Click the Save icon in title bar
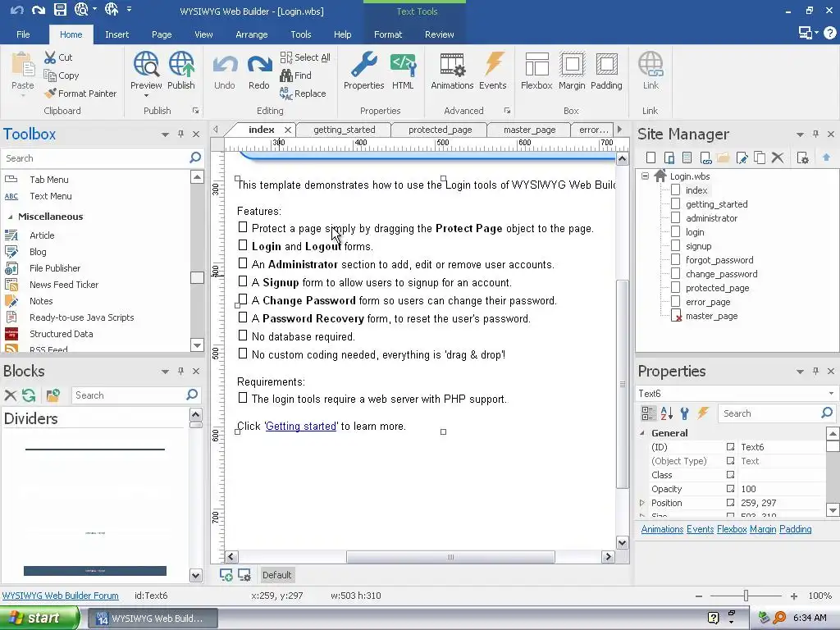840x630 pixels. (60, 9)
